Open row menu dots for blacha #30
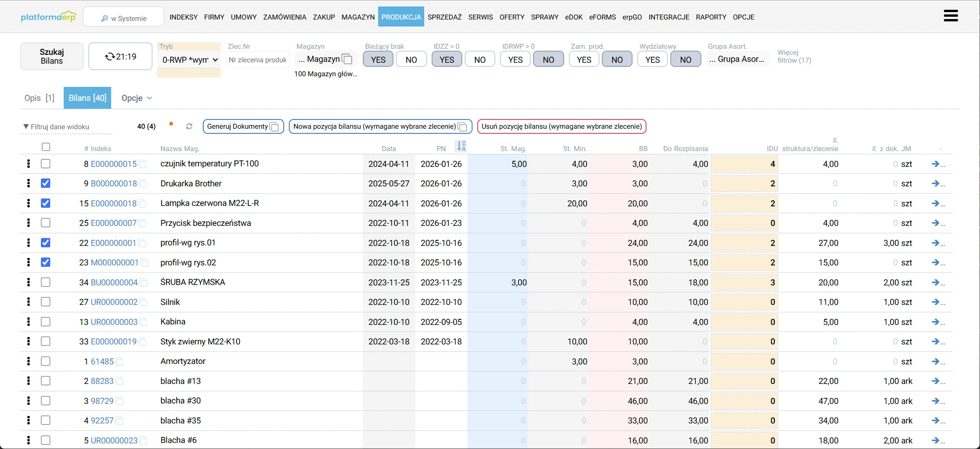The image size is (980, 449). pyautogui.click(x=29, y=401)
